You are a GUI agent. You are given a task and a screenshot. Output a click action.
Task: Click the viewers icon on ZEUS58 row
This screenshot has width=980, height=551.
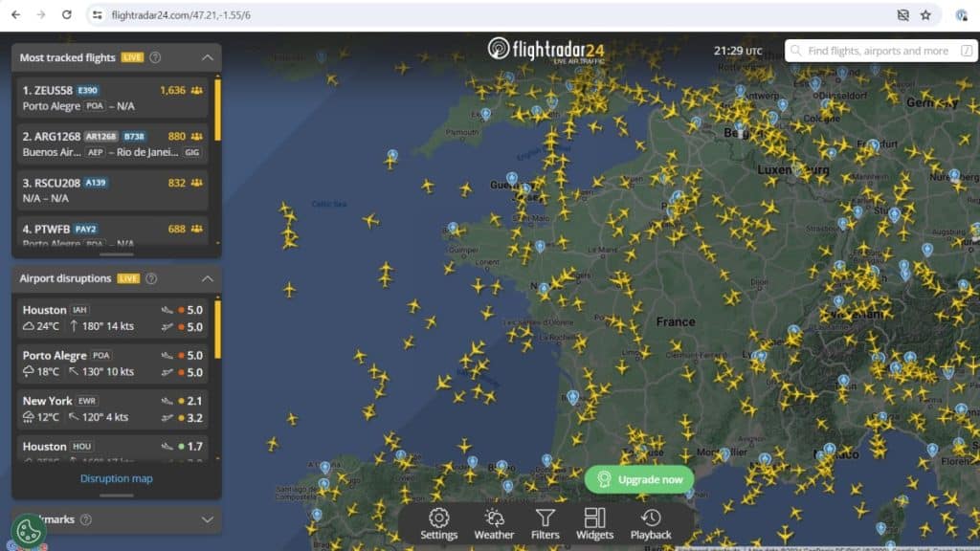point(197,91)
